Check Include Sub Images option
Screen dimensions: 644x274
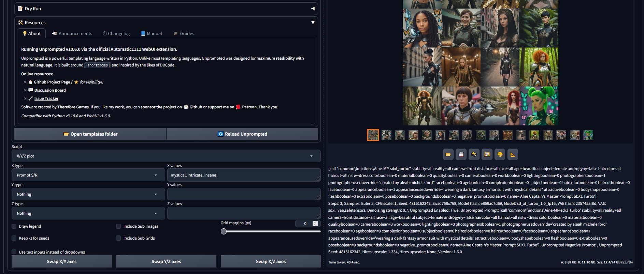[x=118, y=226]
